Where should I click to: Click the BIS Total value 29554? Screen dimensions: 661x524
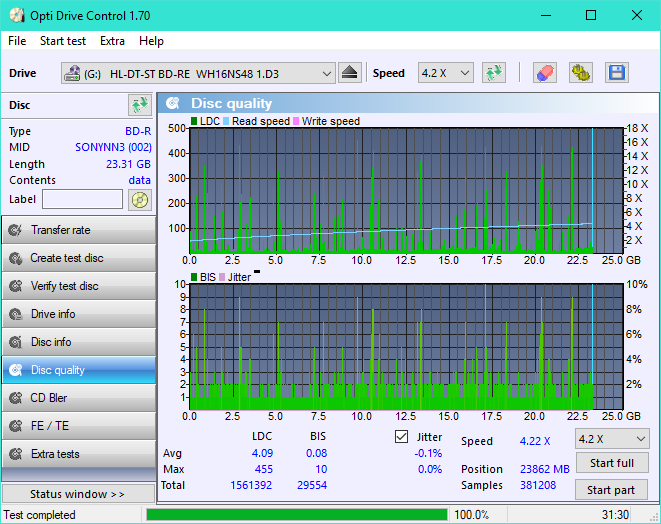[x=312, y=485]
